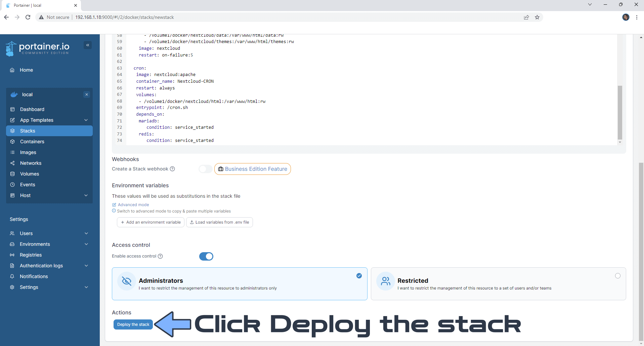Open Notifications via the bell icon
This screenshot has height=346, width=644.
tap(12, 276)
